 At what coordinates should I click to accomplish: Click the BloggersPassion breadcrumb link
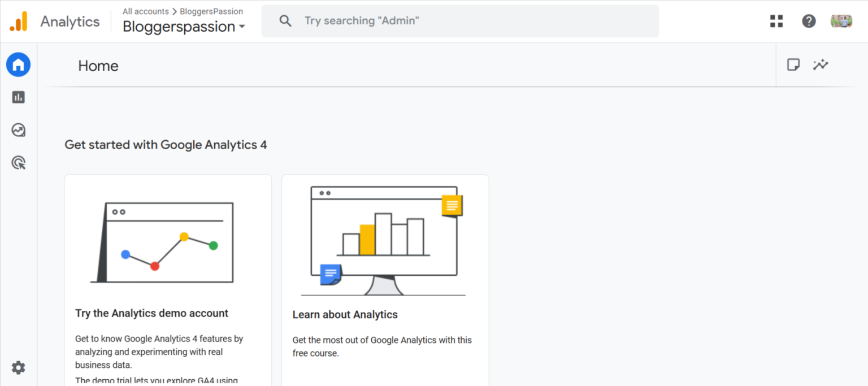[211, 11]
